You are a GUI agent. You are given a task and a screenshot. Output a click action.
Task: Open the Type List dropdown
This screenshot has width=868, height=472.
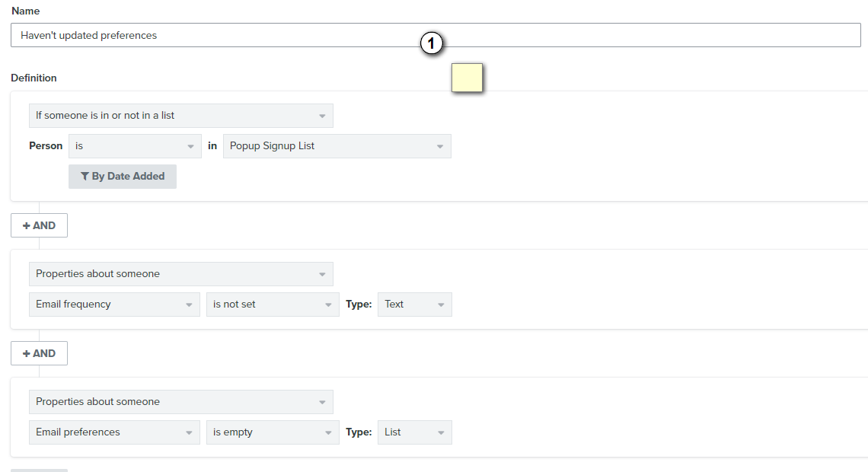(415, 432)
